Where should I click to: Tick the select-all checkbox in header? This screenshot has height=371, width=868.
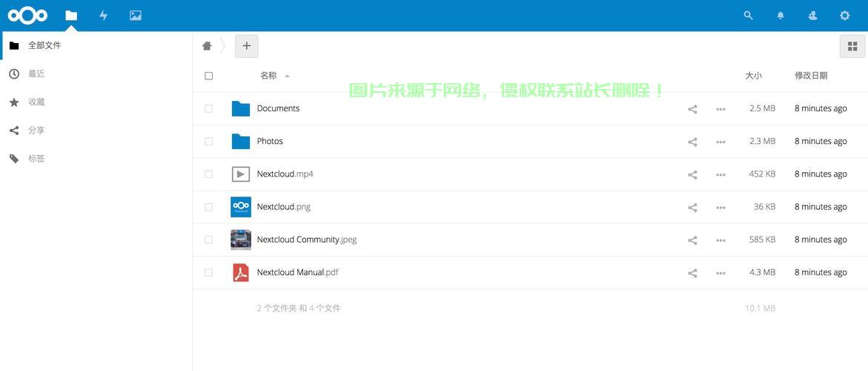(x=209, y=76)
